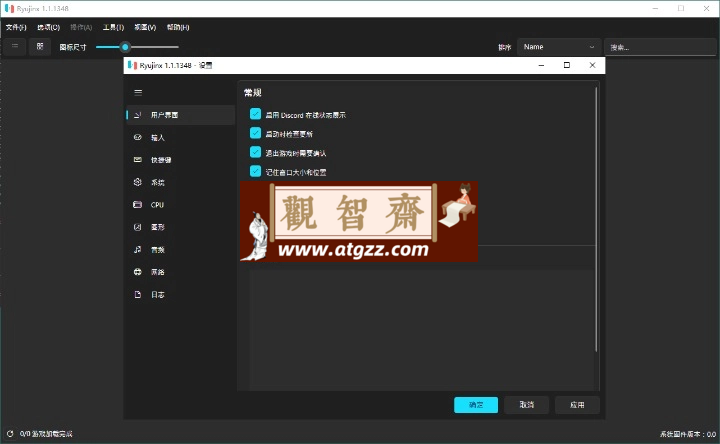Screen dimensions: 720x444
Task: Open the 视图(V) menu
Action: 145,27
